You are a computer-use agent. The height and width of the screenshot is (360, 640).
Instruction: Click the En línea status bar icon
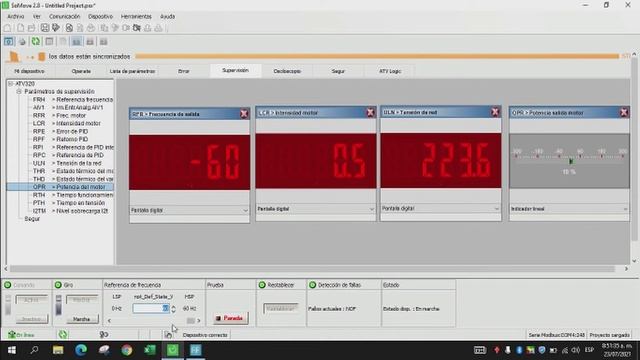(x=21, y=335)
